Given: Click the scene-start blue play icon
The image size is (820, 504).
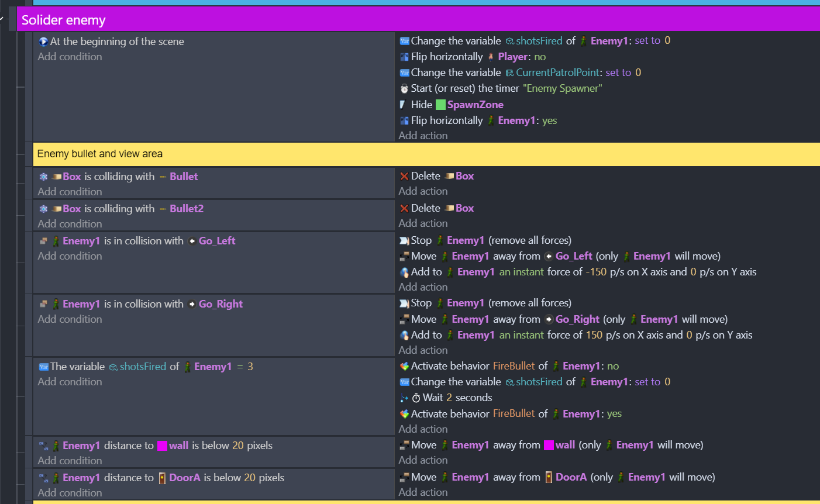Looking at the screenshot, I should pos(42,41).
